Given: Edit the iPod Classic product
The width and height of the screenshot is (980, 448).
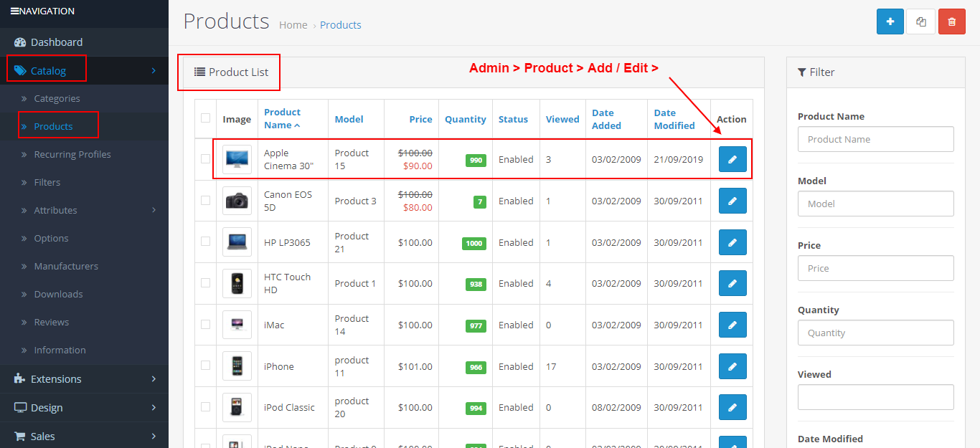Looking at the screenshot, I should 732,407.
